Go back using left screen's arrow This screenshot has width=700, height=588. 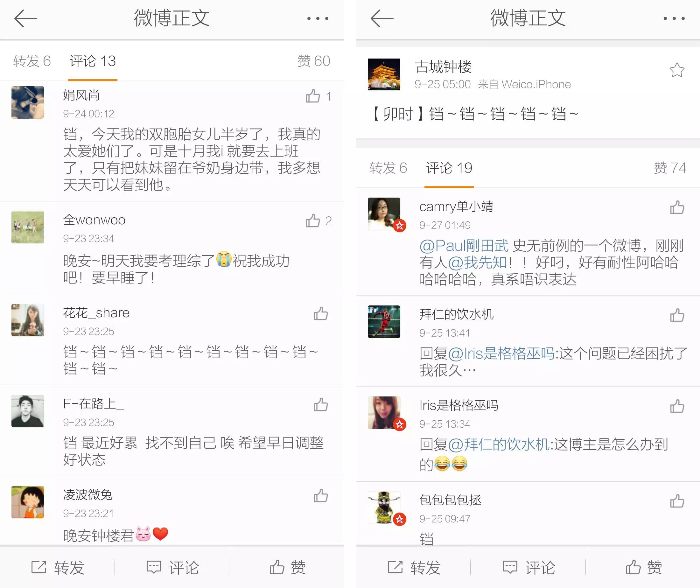pyautogui.click(x=26, y=18)
